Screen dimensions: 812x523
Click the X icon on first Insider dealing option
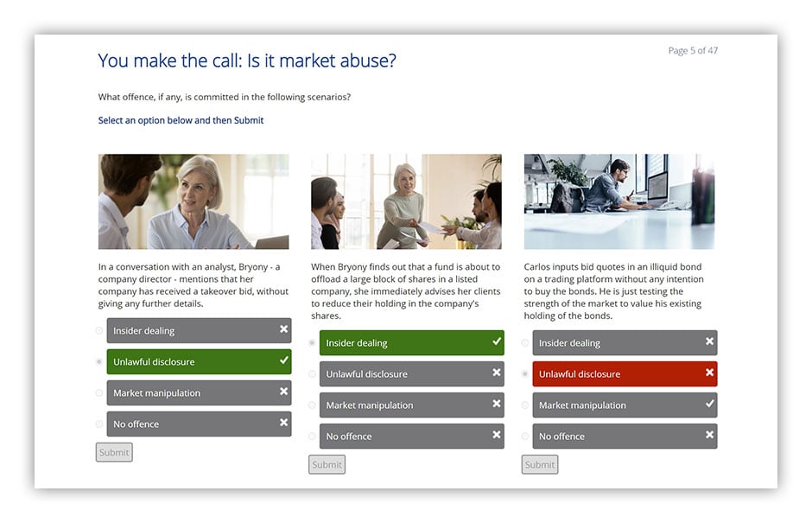pos(284,329)
